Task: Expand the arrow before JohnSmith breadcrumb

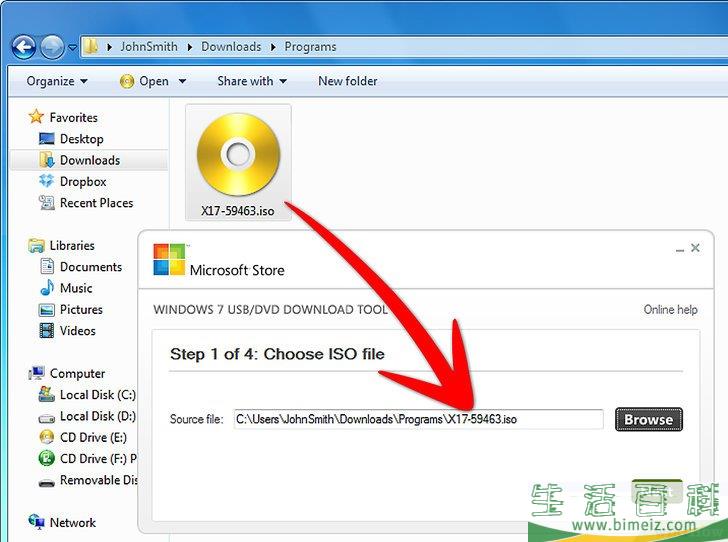Action: point(109,47)
